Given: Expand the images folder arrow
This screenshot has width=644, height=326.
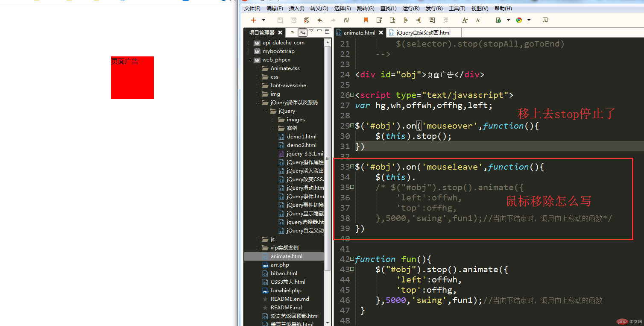Looking at the screenshot, I should coord(273,120).
